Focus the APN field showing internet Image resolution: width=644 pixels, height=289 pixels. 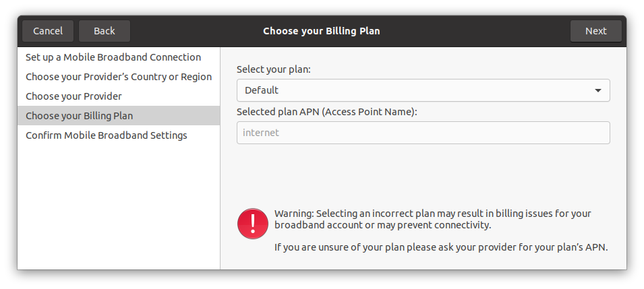pos(423,133)
